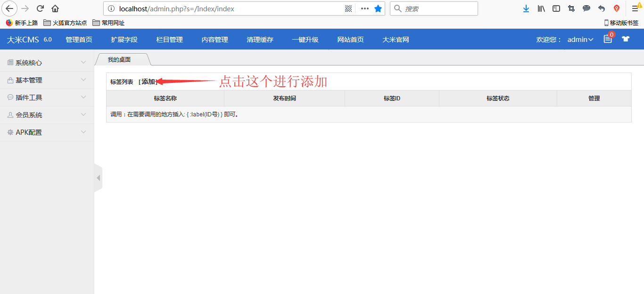644x294 pixels.
Task: Open the 新手上路 bookmark
Action: click(x=22, y=23)
